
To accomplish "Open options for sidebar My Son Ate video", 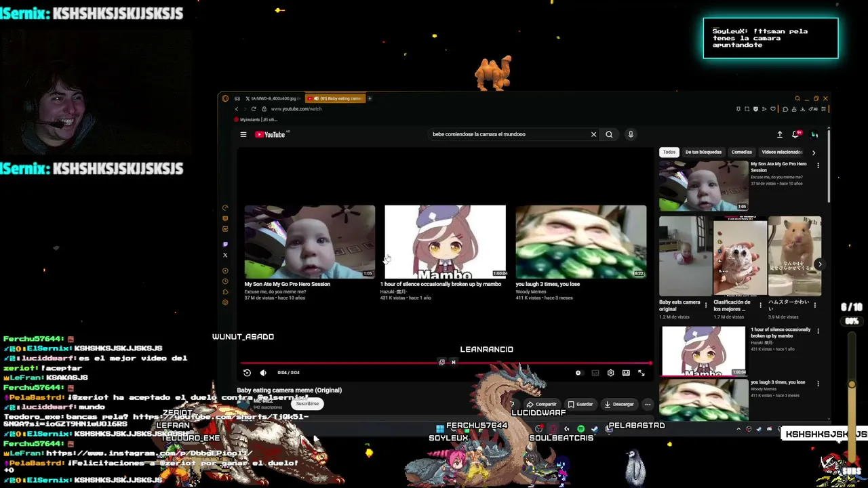I will pos(818,165).
